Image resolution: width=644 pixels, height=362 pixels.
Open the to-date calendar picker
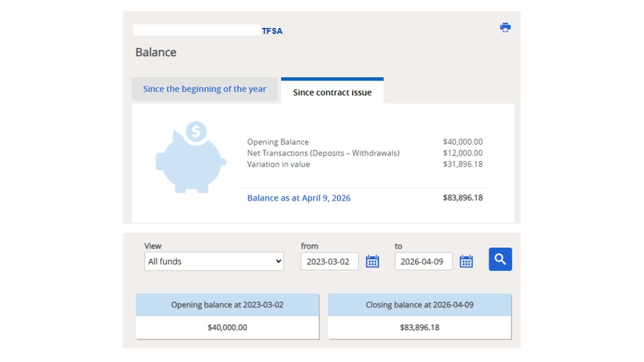pos(466,261)
